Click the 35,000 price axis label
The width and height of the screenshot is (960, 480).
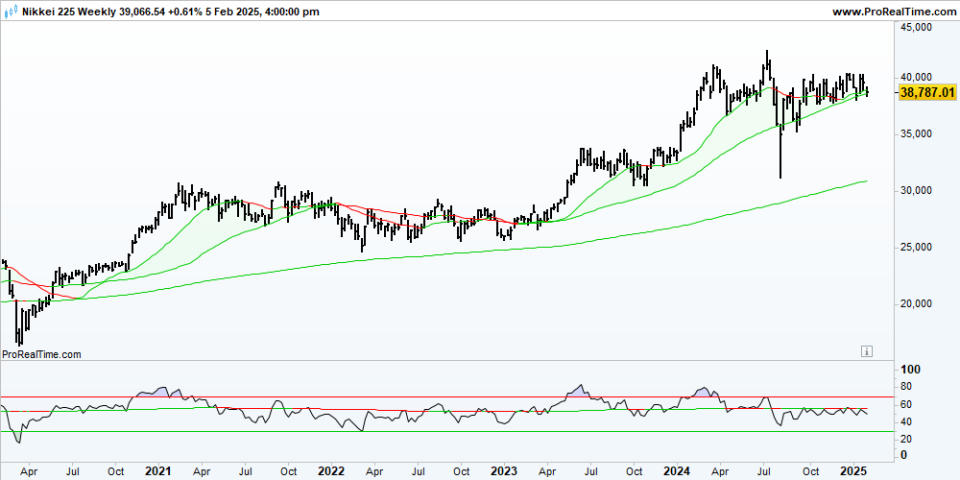(x=917, y=134)
